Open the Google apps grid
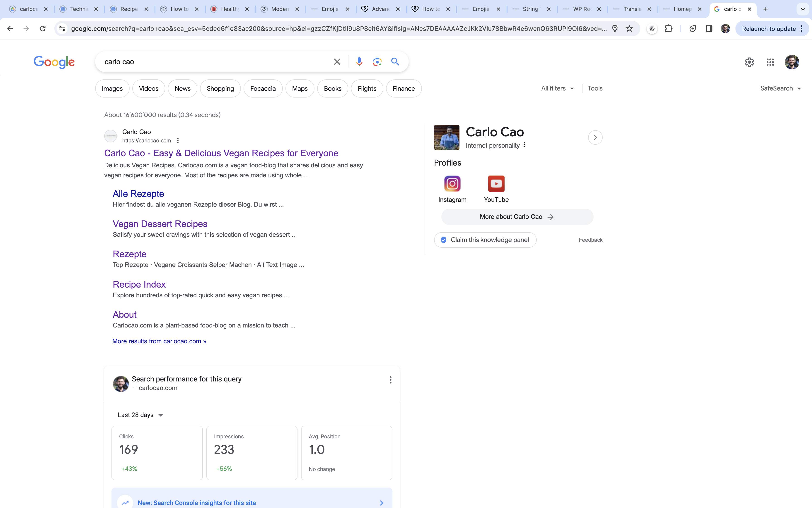Image resolution: width=812 pixels, height=508 pixels. [x=770, y=62]
